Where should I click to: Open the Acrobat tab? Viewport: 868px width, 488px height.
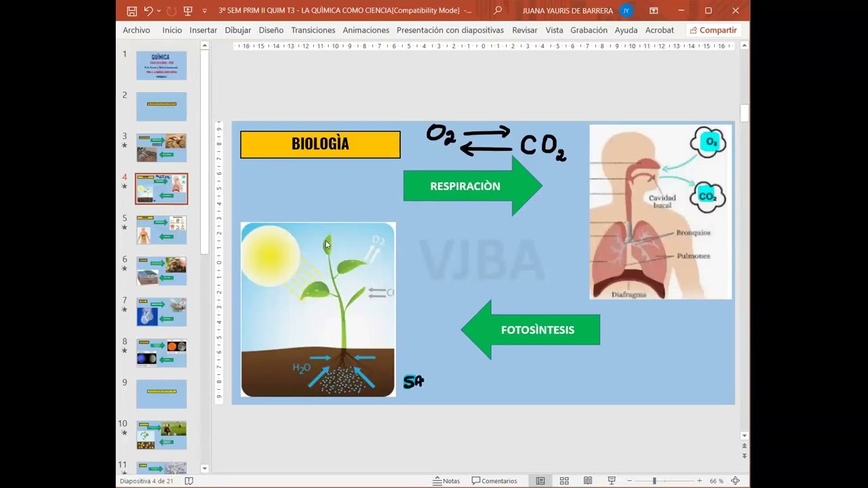pyautogui.click(x=660, y=30)
